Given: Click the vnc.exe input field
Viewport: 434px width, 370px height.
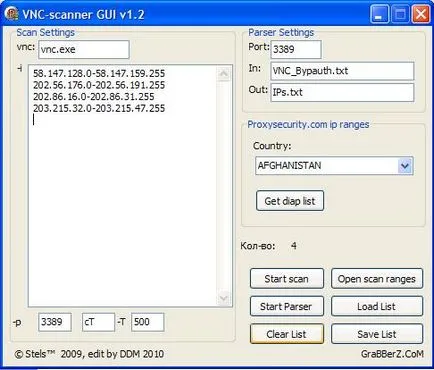Looking at the screenshot, I should (84, 50).
